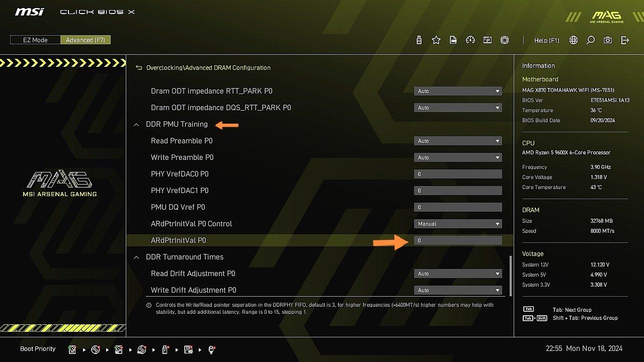Open Dram ODT impedance RTT_PARK P0 dropdown

coord(458,91)
